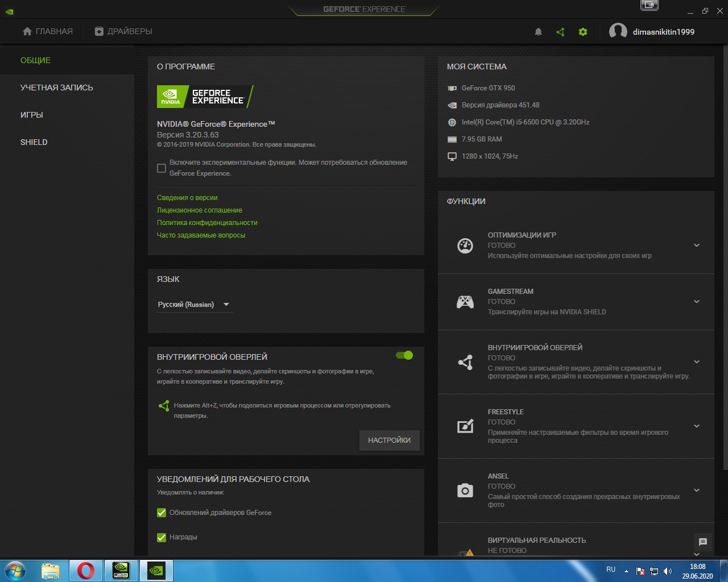Open the Русский (Russian) language dropdown
Viewport: 728px width, 582px height.
pos(194,305)
